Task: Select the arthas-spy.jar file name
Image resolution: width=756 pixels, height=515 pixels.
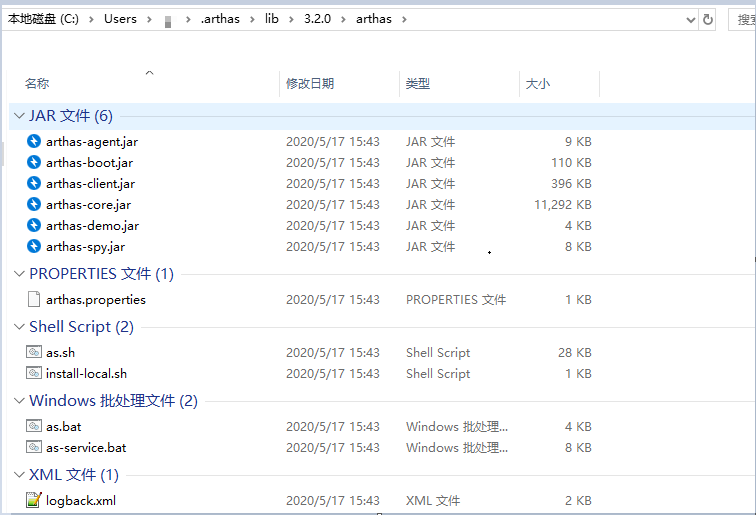Action: coord(85,247)
